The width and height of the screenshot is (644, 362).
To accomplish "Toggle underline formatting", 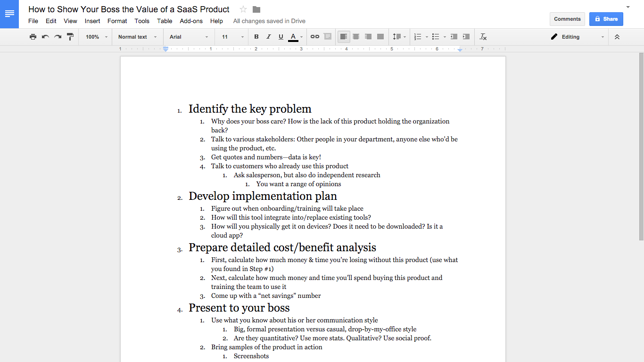I will click(x=281, y=37).
